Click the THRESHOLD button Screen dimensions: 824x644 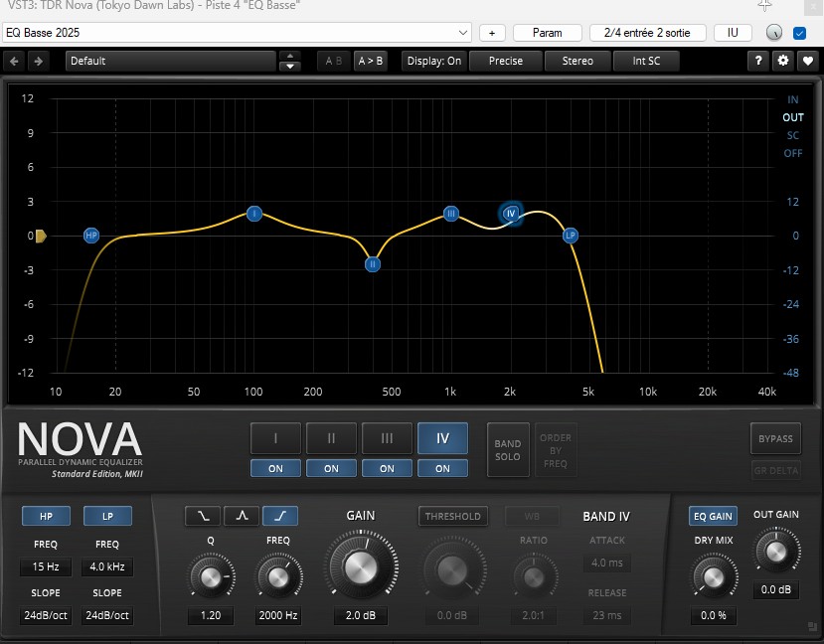[452, 517]
